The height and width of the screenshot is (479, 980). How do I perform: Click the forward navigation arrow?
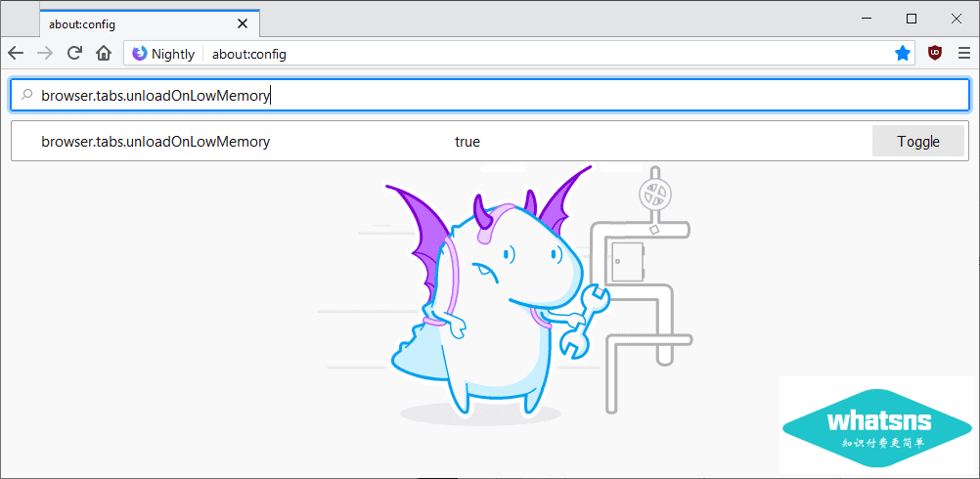(45, 54)
